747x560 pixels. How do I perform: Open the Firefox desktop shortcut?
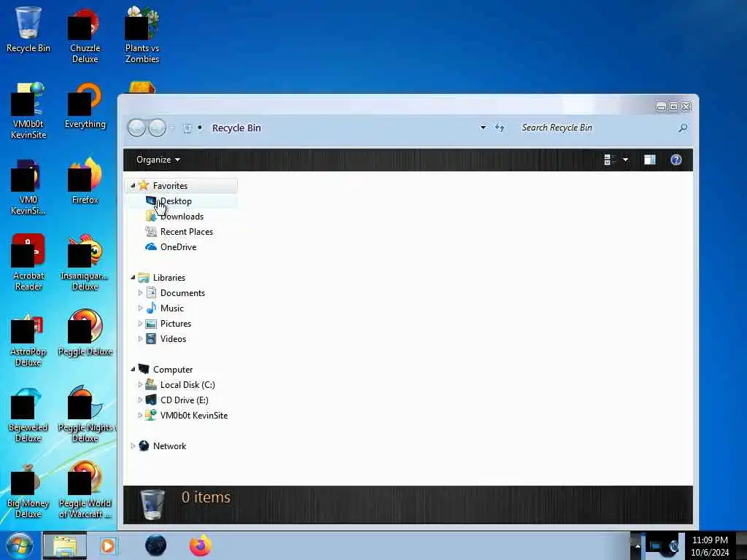click(x=85, y=182)
